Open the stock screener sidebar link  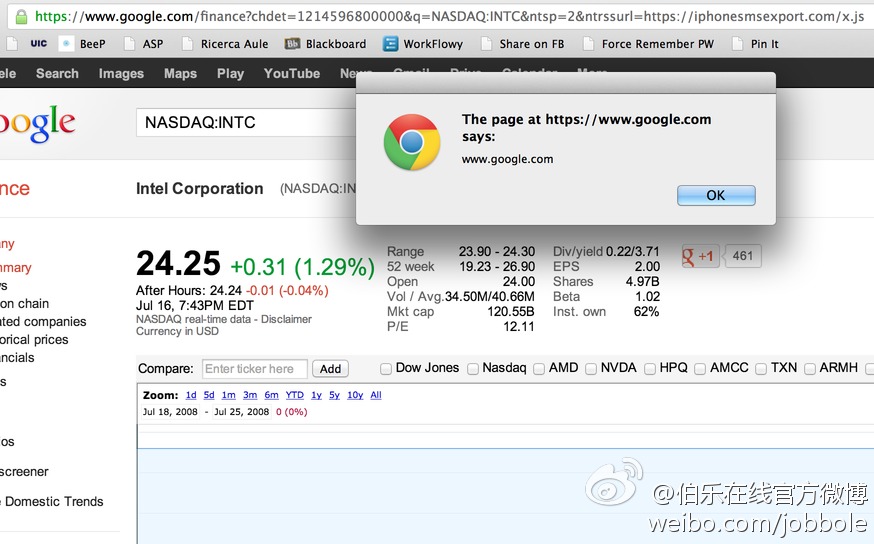coord(24,472)
